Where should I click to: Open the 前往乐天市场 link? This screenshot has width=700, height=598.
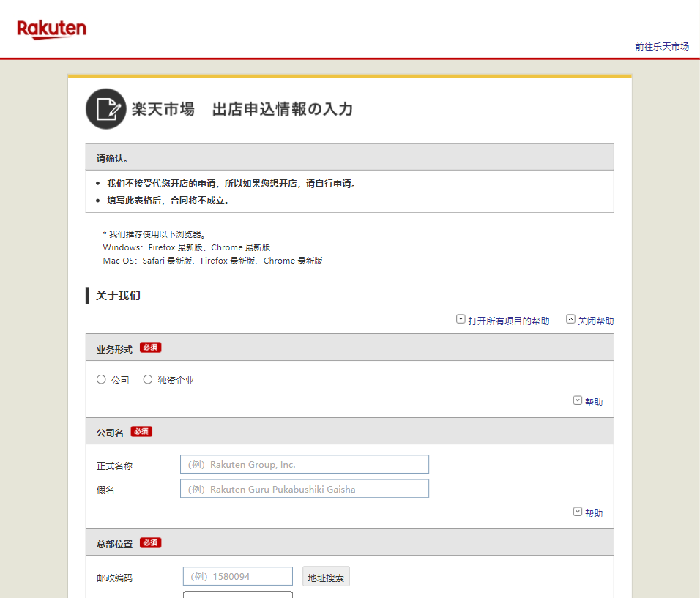tap(662, 46)
